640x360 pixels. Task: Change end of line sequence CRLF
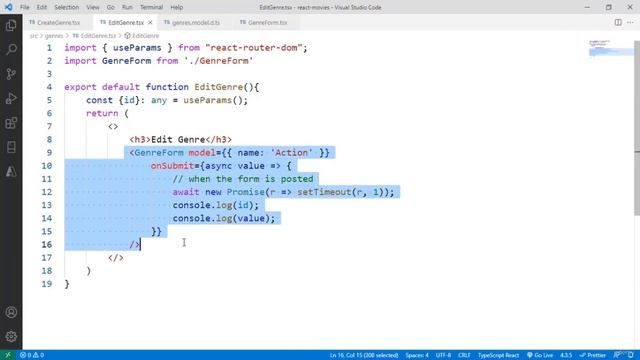(464, 355)
